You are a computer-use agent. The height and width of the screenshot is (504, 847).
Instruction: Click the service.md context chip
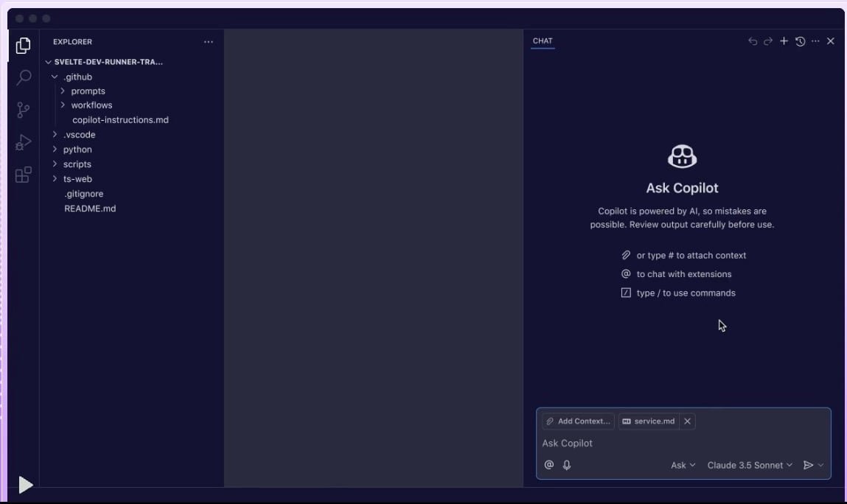click(649, 421)
